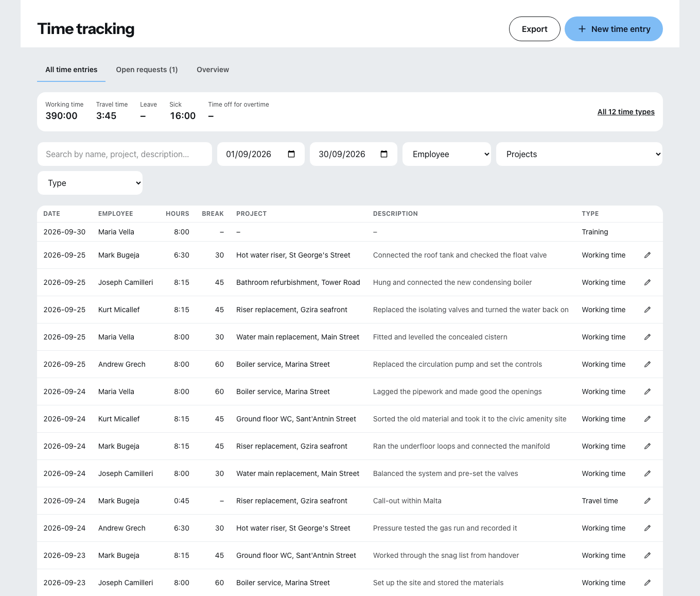
Task: Edit Andrew Grech's 2026-09-25 Boiler service entry
Action: [647, 364]
